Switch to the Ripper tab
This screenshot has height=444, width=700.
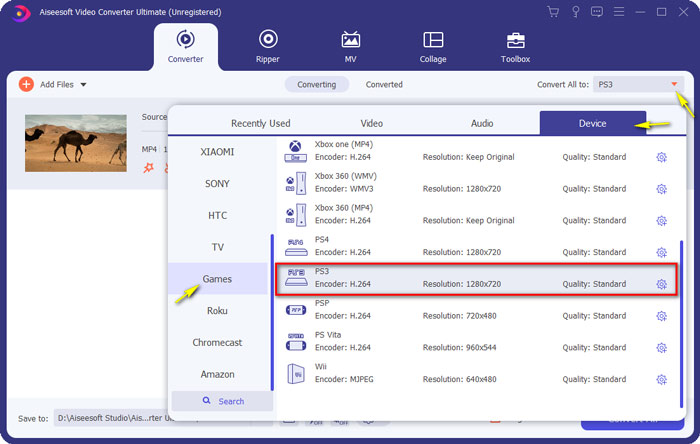click(268, 47)
